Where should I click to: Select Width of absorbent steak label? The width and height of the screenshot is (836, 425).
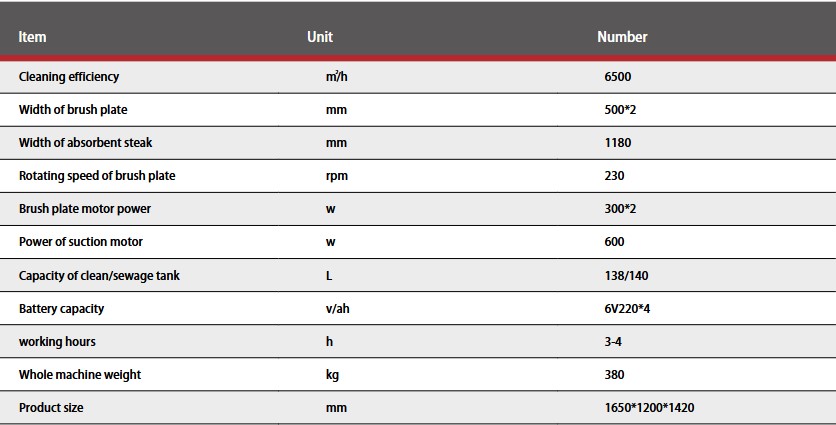pos(85,143)
